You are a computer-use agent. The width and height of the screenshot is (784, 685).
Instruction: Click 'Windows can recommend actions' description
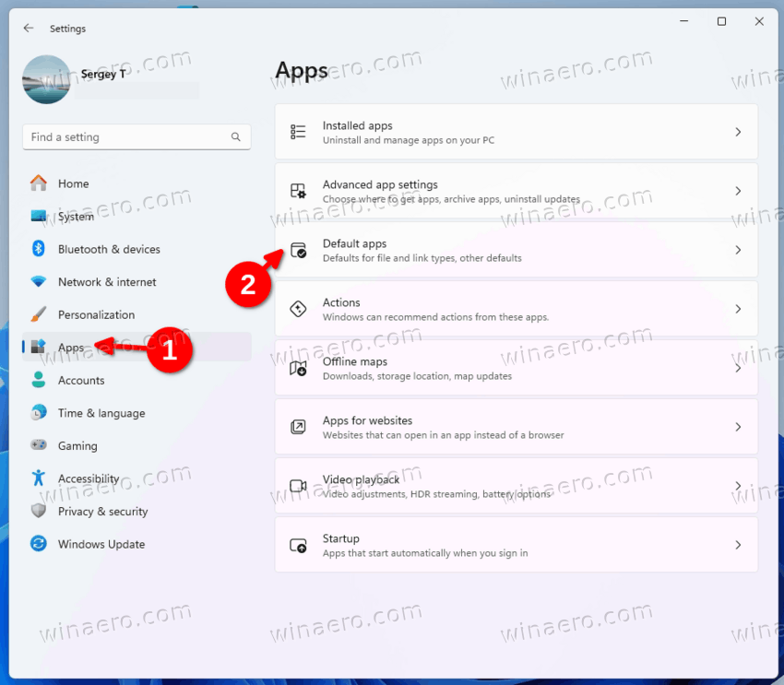(435, 317)
